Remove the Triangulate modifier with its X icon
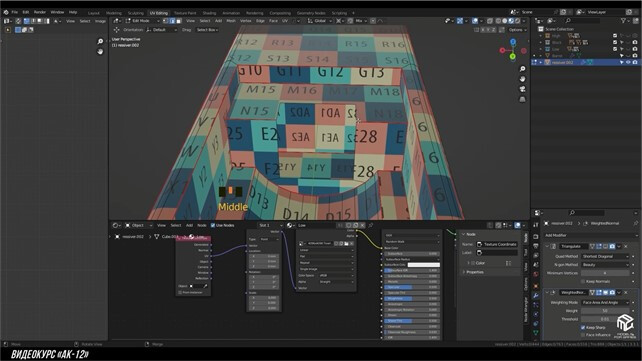Screen dimensions: 642x361 pyautogui.click(x=626, y=246)
